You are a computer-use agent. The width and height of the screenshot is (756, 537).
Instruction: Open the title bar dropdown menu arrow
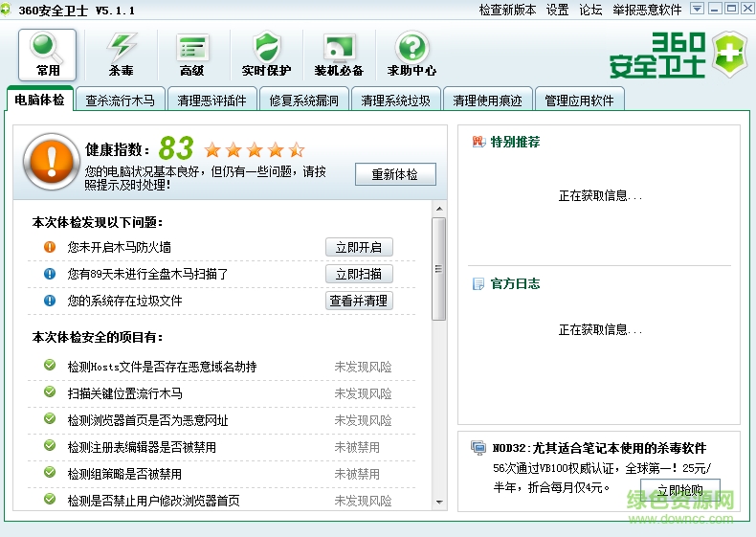[697, 9]
